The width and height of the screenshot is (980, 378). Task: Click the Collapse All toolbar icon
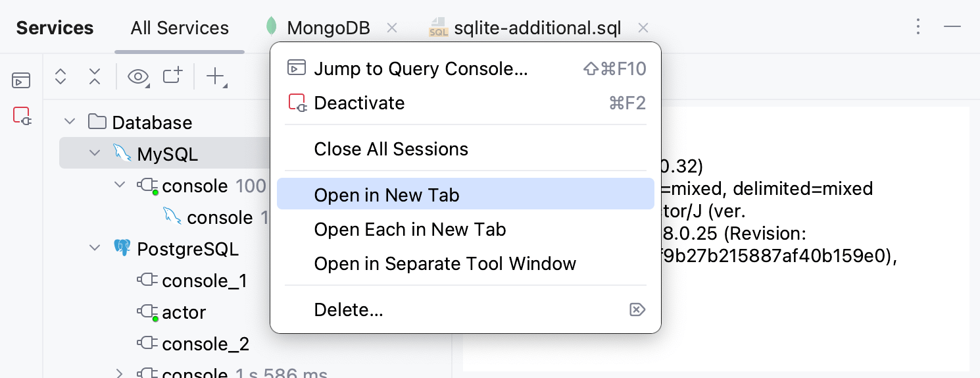pyautogui.click(x=95, y=76)
